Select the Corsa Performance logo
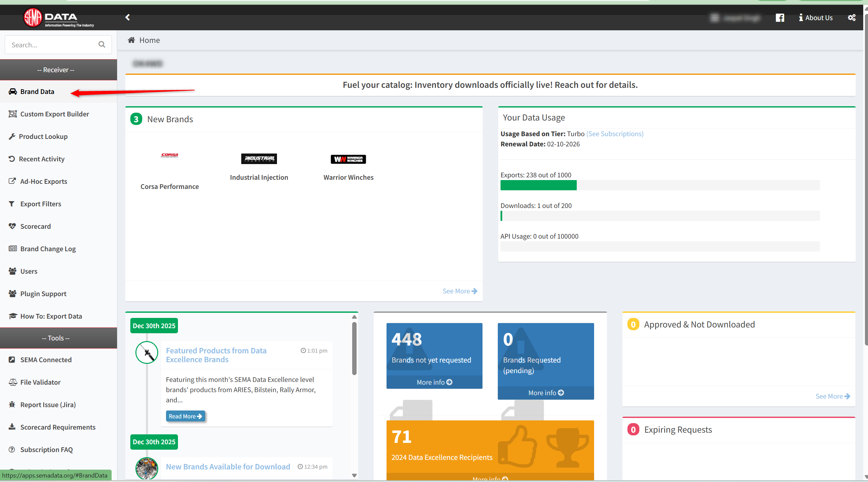The image size is (868, 482). [x=169, y=155]
